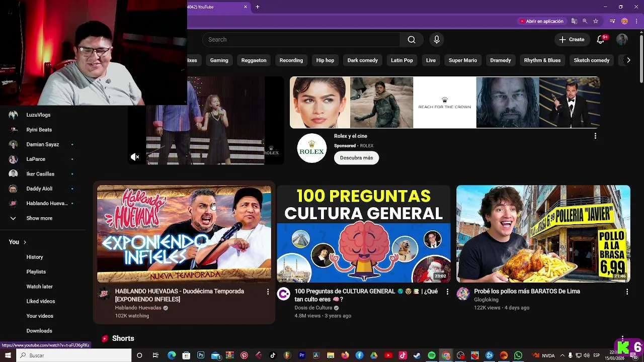
Task: Select the Hip hop chip
Action: tap(325, 60)
